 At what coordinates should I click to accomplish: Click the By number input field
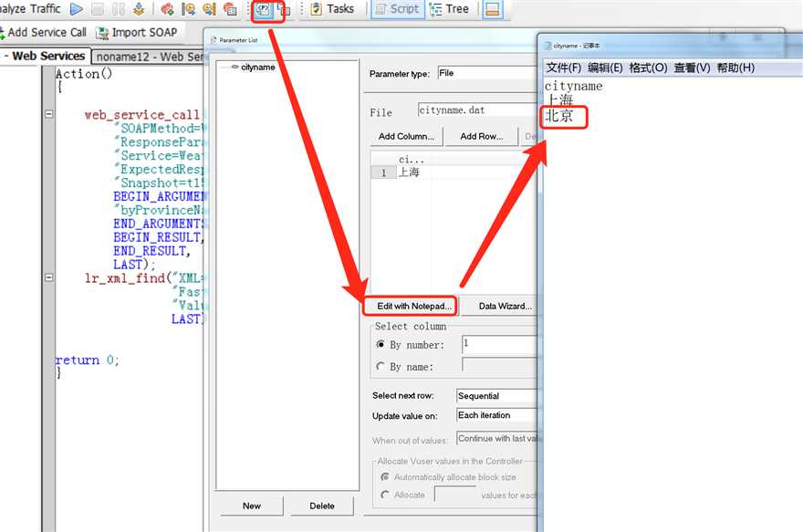click(x=500, y=344)
